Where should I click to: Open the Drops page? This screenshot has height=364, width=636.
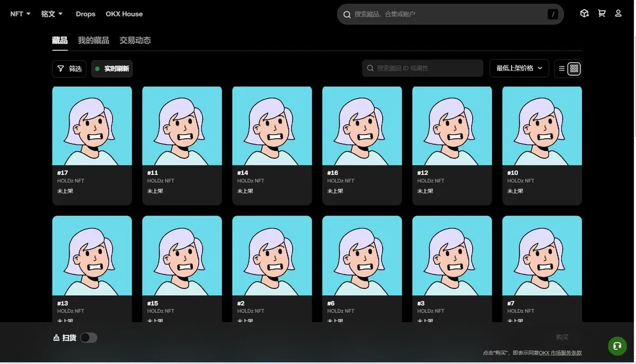coord(85,14)
